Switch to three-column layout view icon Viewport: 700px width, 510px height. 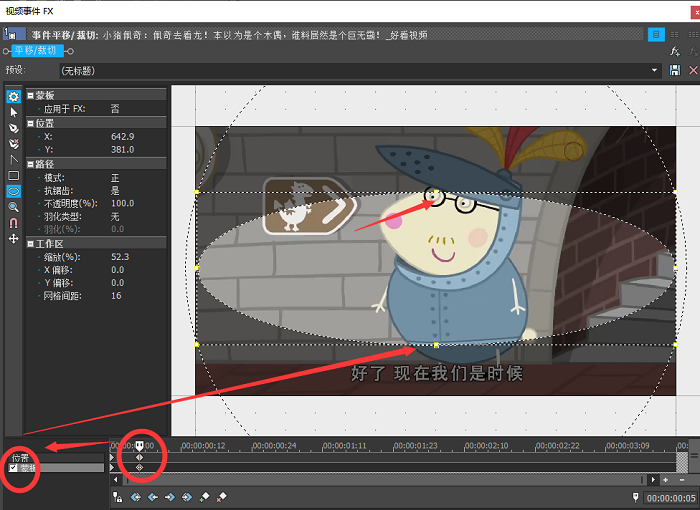(693, 34)
